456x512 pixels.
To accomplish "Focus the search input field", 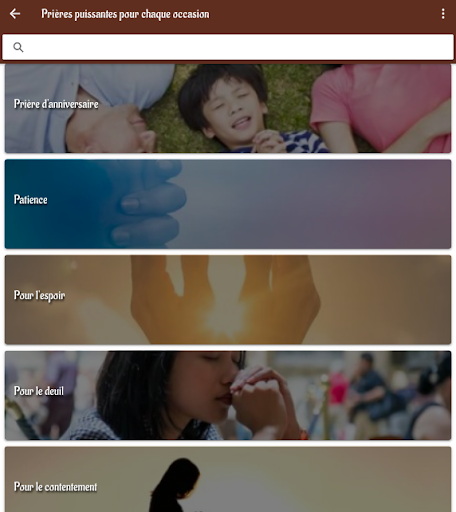I will pos(228,47).
